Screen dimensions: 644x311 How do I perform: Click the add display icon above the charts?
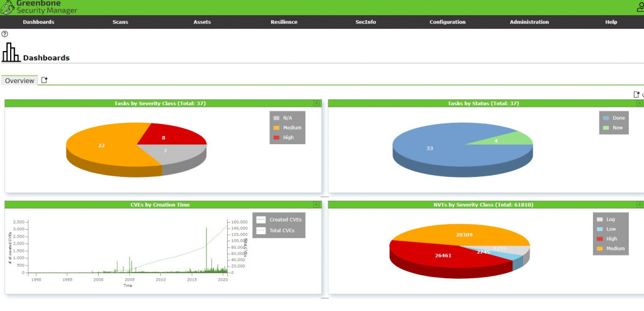click(x=636, y=94)
